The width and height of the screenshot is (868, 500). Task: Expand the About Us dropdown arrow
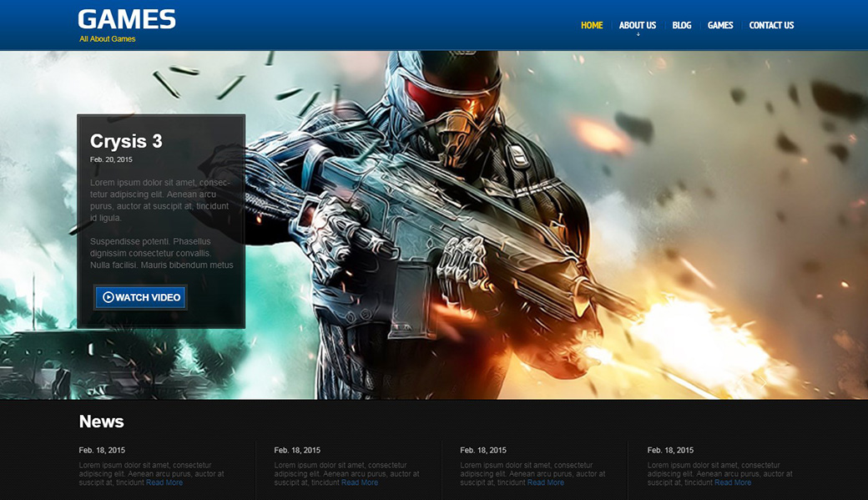[638, 35]
